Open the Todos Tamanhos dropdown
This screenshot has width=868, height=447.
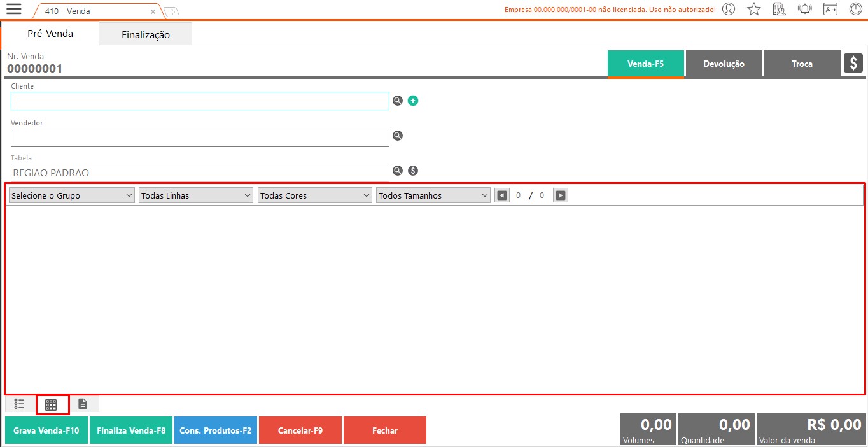[x=433, y=195]
